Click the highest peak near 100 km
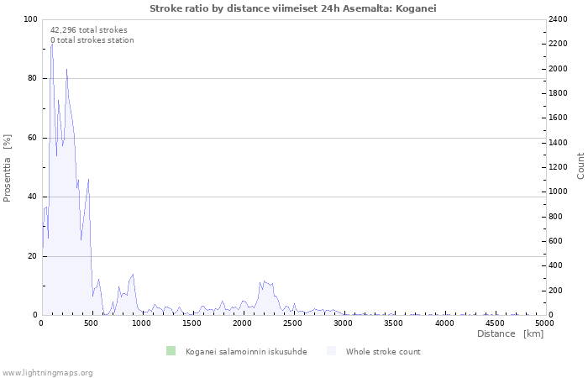 52,45
